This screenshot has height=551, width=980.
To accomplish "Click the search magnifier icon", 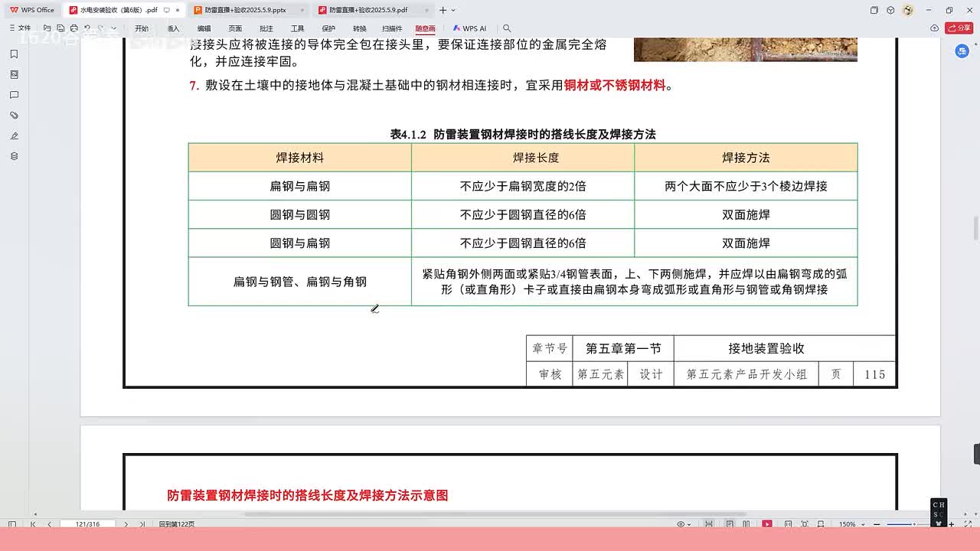I will 507,28.
